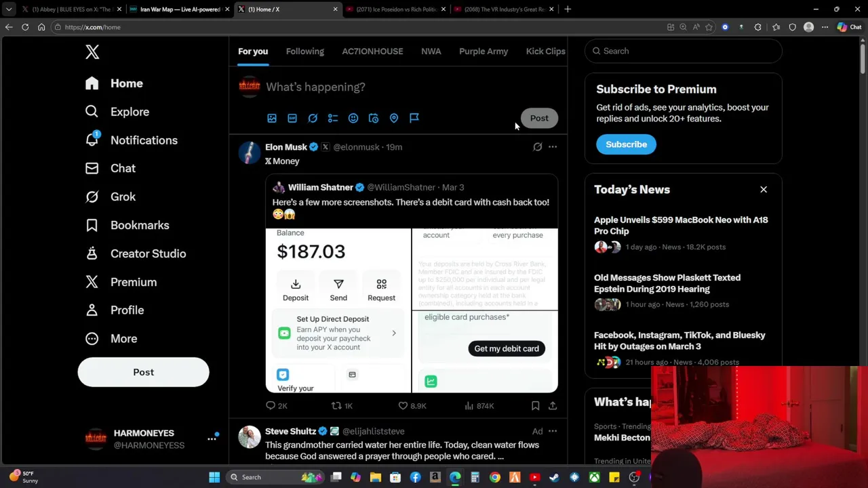
Task: View analytics of Elon Musk post
Action: (479, 405)
